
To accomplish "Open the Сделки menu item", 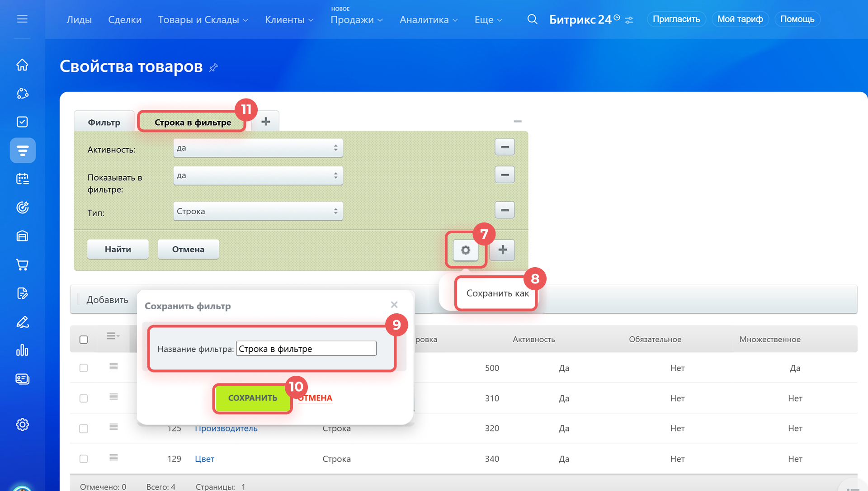I will (x=125, y=19).
